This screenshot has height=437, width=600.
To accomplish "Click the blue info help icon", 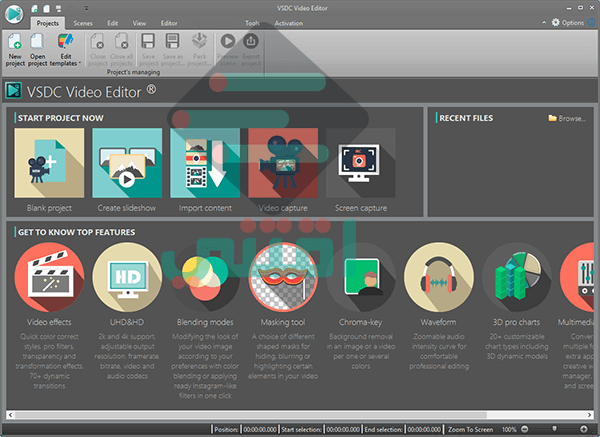I will coord(592,23).
